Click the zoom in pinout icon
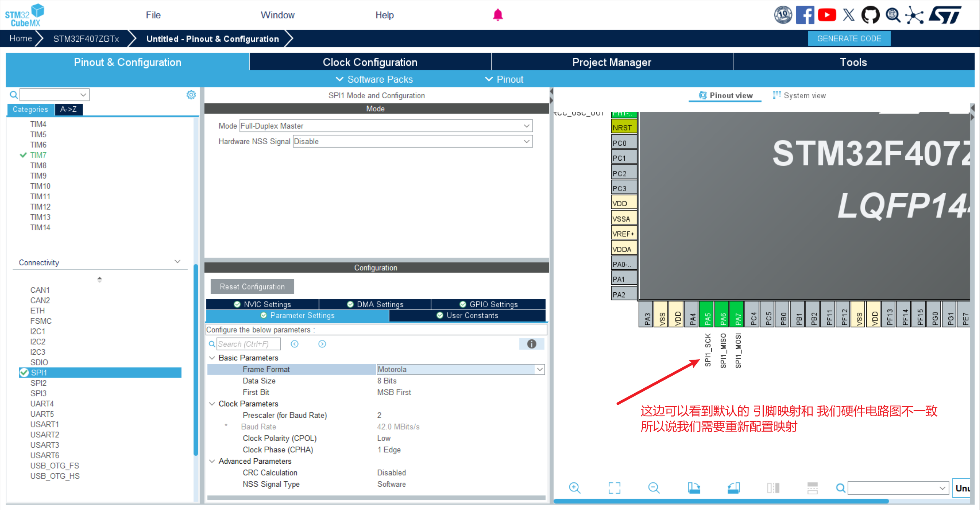 (575, 488)
